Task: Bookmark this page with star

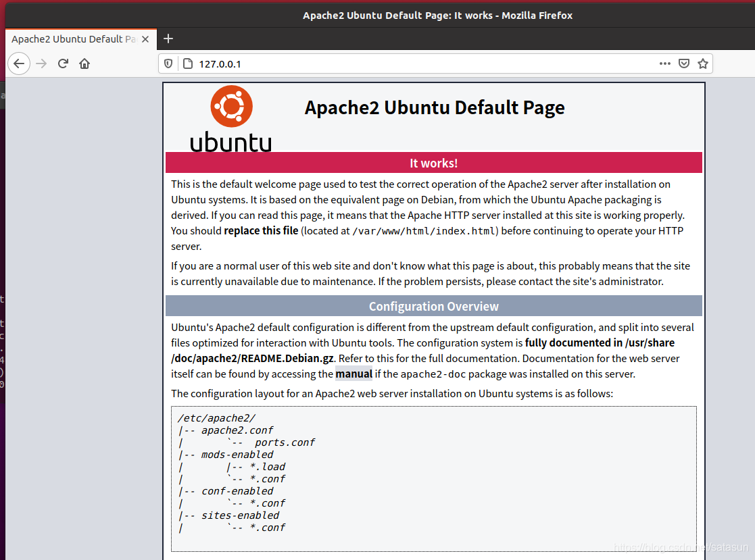Action: click(703, 63)
